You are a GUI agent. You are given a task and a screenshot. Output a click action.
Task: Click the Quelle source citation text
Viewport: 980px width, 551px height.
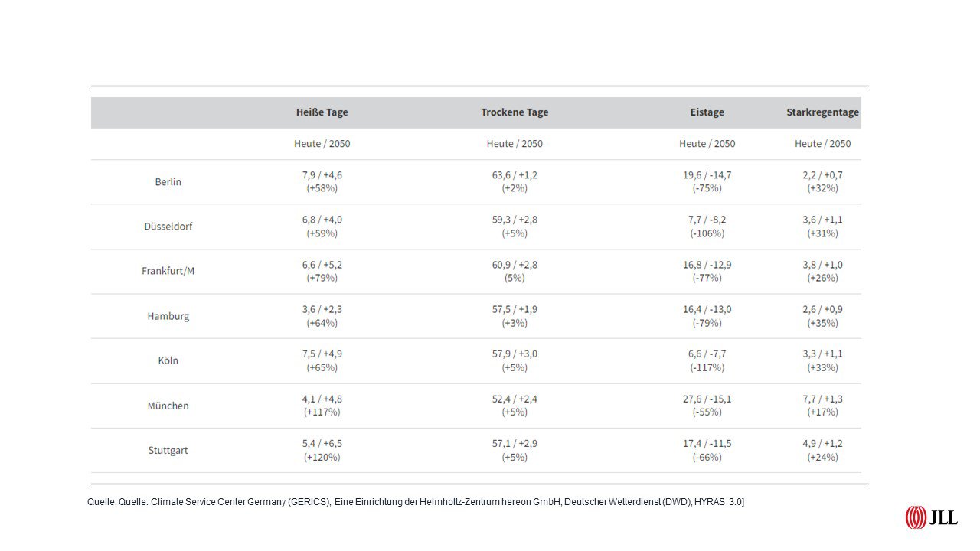(416, 500)
